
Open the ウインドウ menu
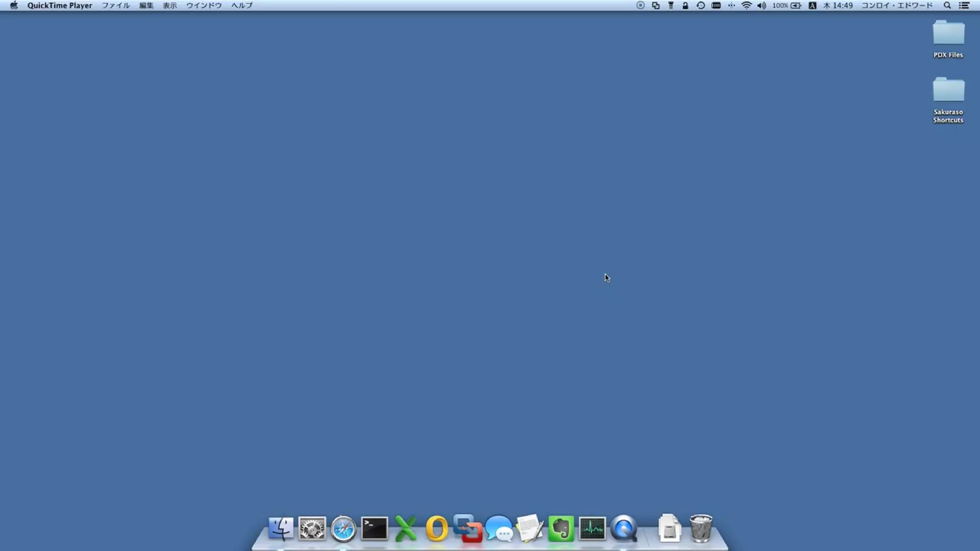(204, 5)
